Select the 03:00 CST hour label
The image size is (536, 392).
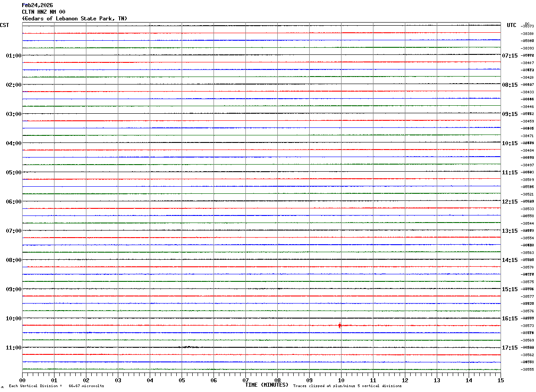(x=14, y=114)
